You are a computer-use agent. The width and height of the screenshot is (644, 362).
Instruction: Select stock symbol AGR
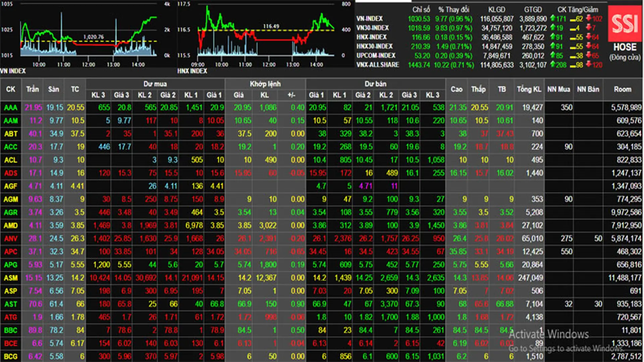pyautogui.click(x=10, y=212)
